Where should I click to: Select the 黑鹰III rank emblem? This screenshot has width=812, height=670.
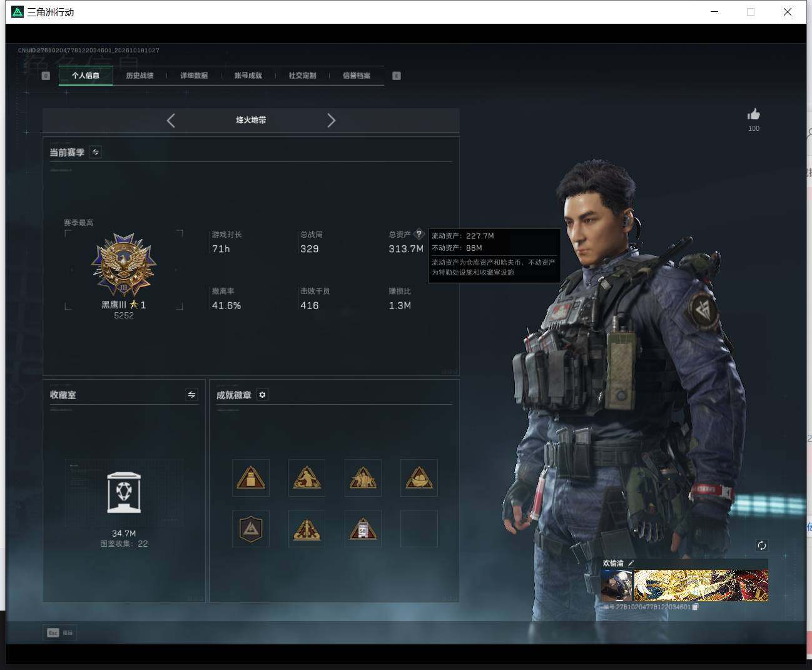(x=124, y=264)
